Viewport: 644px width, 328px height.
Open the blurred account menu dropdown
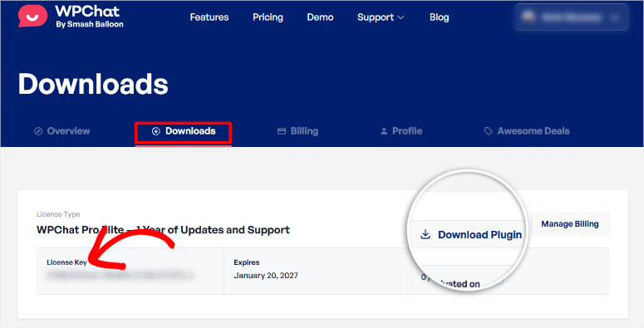571,17
